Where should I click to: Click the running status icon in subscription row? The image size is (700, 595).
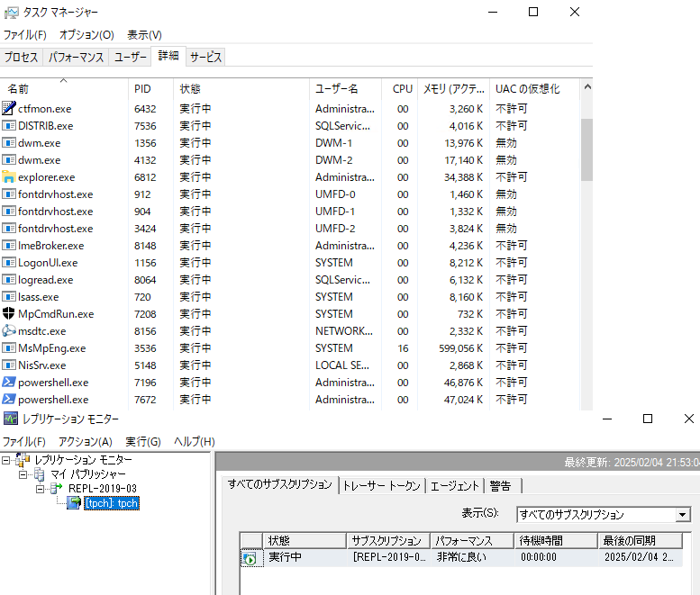(250, 558)
